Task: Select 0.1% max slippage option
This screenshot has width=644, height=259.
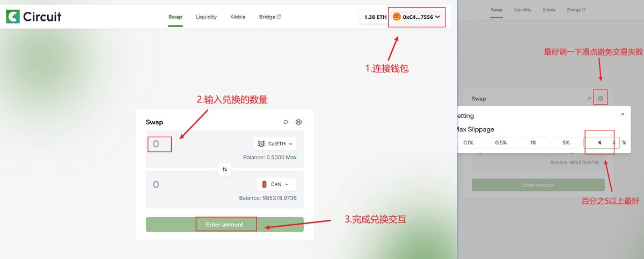Action: [468, 143]
